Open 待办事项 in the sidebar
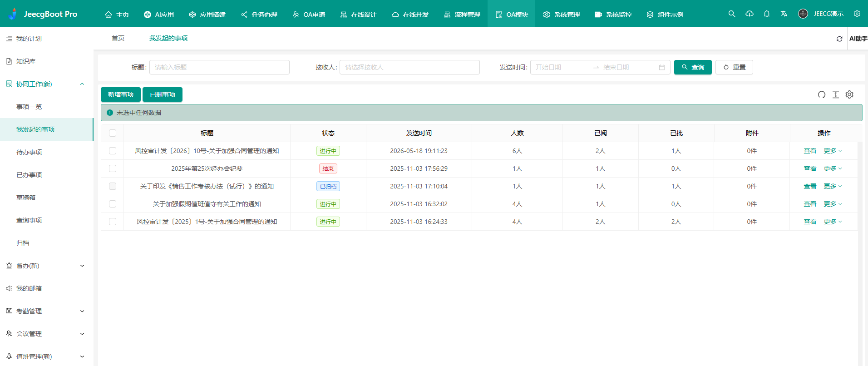This screenshot has width=868, height=366. pos(46,152)
